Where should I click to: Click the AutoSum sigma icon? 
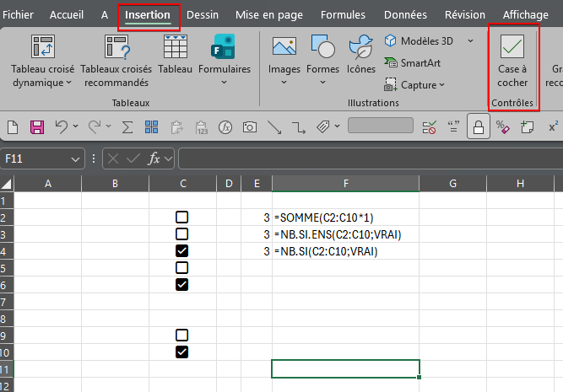click(x=127, y=127)
